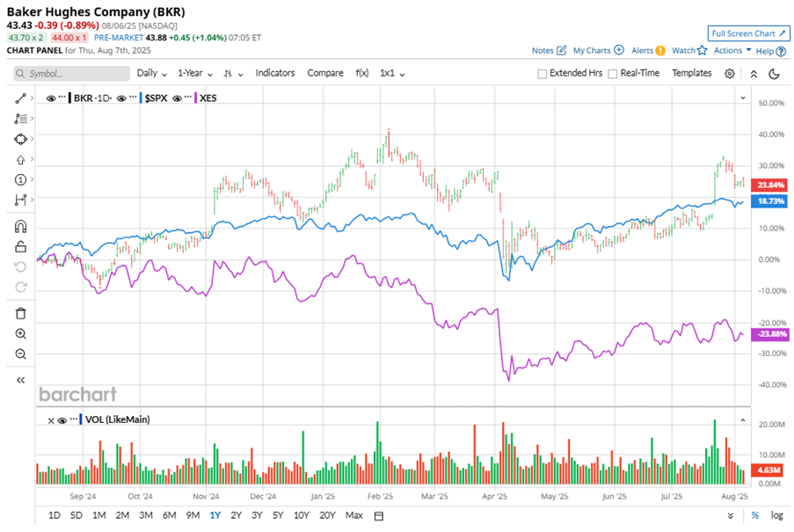Open the Actions dropdown menu
This screenshot has height=532, width=794.
tap(732, 51)
